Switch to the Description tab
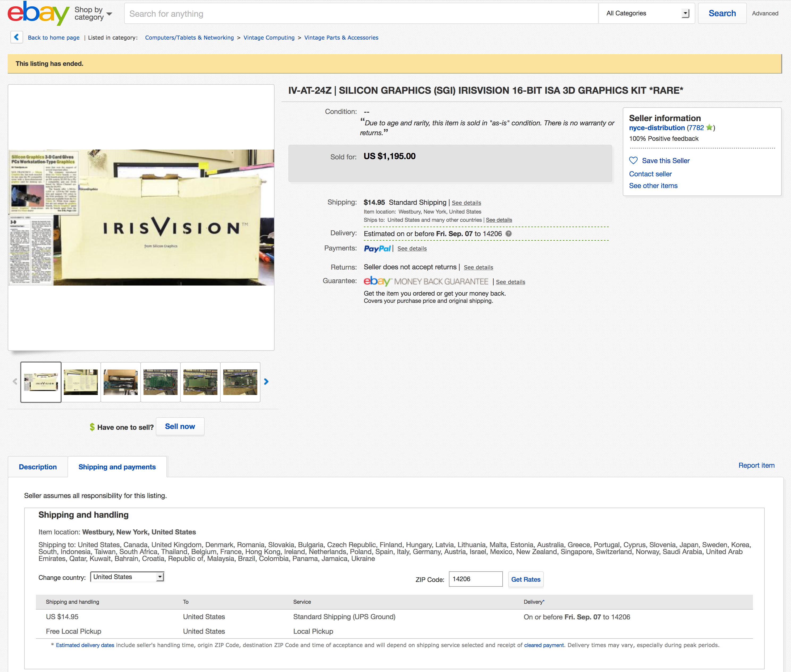The image size is (791, 672). pos(38,467)
